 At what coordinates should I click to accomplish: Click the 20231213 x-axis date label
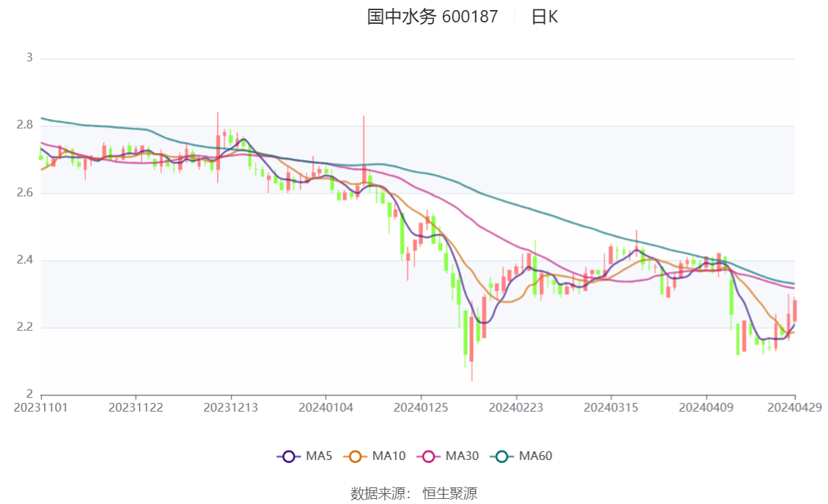[231, 407]
